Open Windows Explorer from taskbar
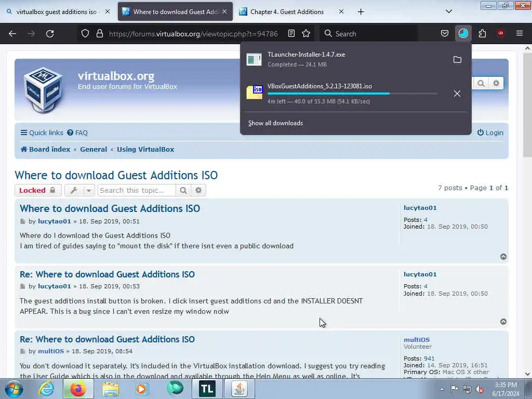This screenshot has width=532, height=399. pyautogui.click(x=111, y=389)
